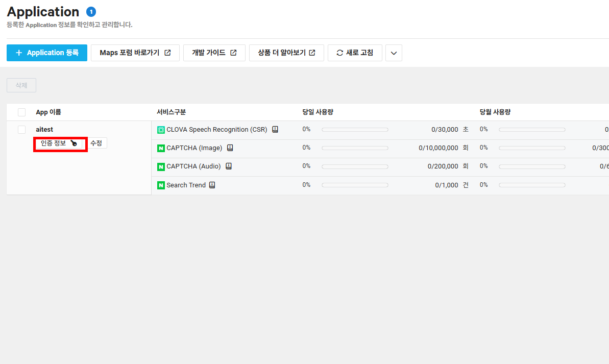Click the CAPTCHA (Image) label
The image size is (609, 364).
(x=194, y=148)
